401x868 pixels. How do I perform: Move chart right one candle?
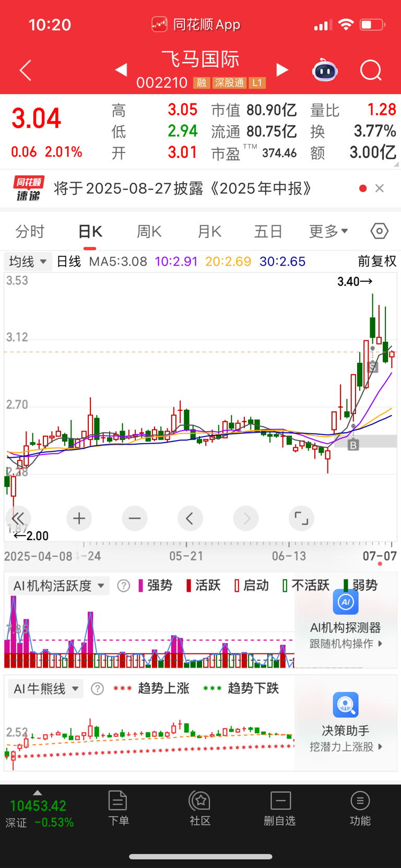coord(246,518)
